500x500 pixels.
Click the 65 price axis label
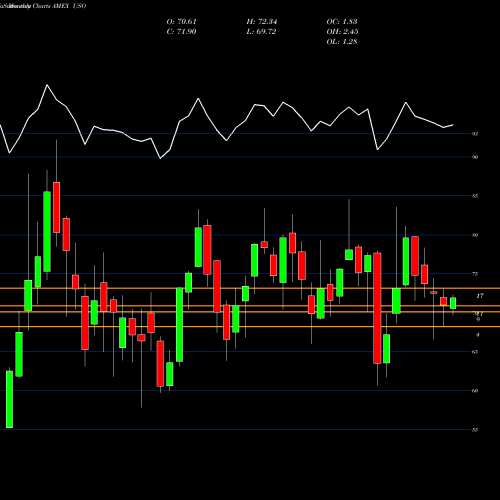point(475,352)
